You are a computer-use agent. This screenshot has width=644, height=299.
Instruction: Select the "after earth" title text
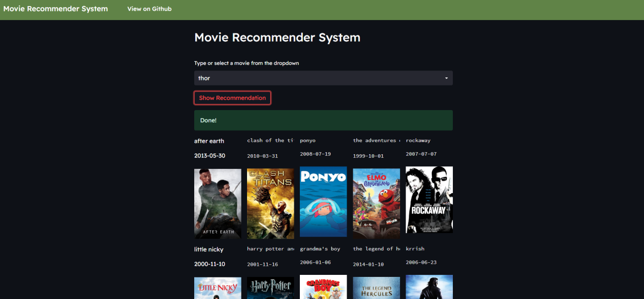pos(209,141)
